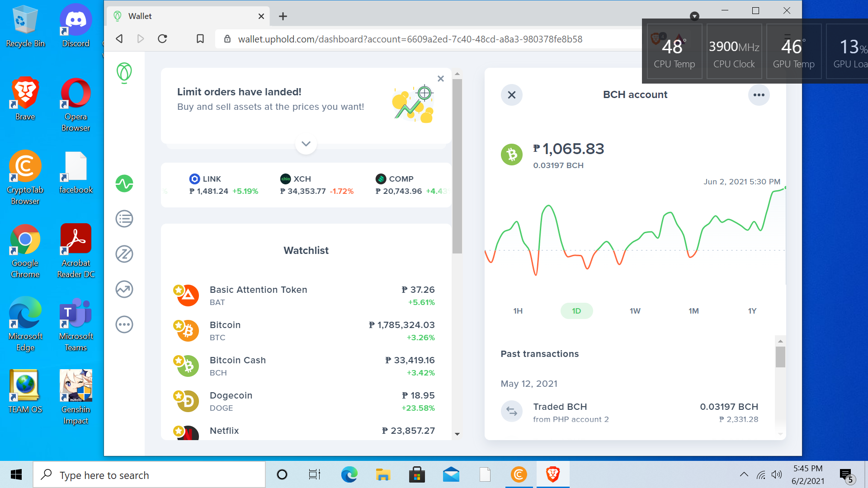Select the 1M chart range
The image size is (868, 488).
[694, 311]
